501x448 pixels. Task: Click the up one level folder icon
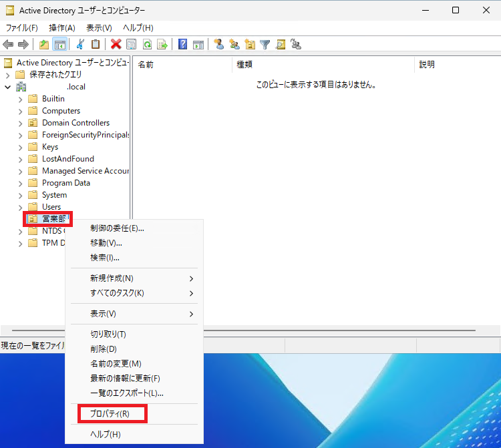tap(44, 45)
